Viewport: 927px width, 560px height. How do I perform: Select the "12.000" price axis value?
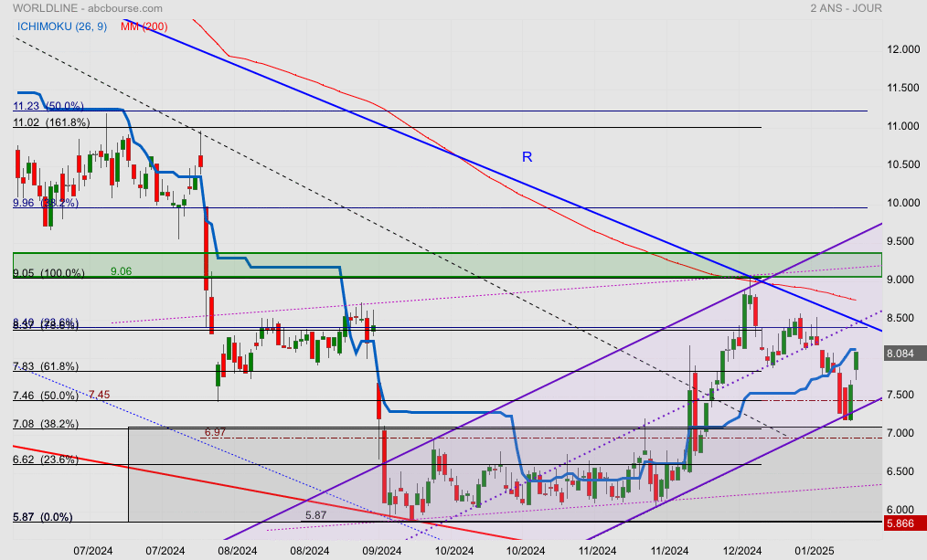coord(903,49)
